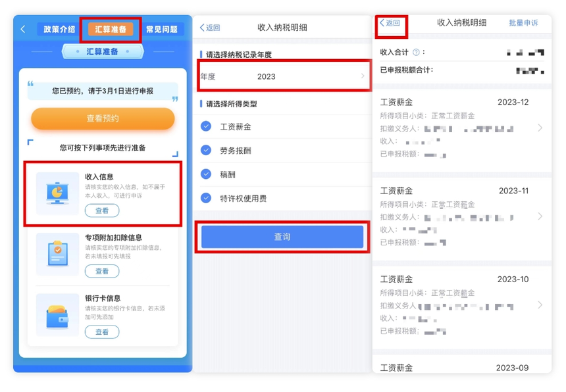Select the 汇算准备 tab

pos(111,29)
